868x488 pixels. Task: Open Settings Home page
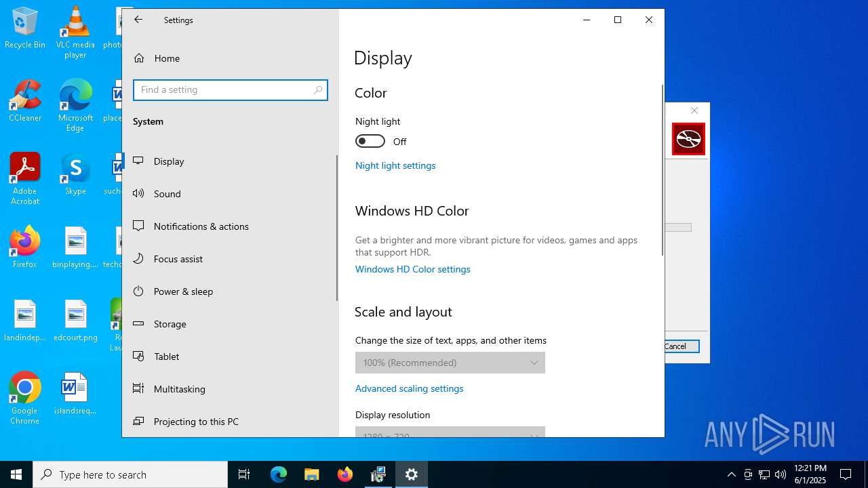click(231, 58)
